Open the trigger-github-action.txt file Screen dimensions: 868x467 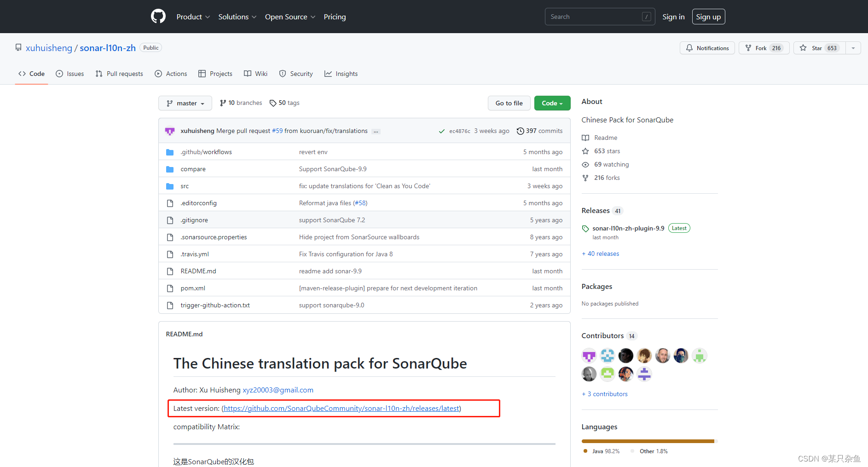point(215,305)
